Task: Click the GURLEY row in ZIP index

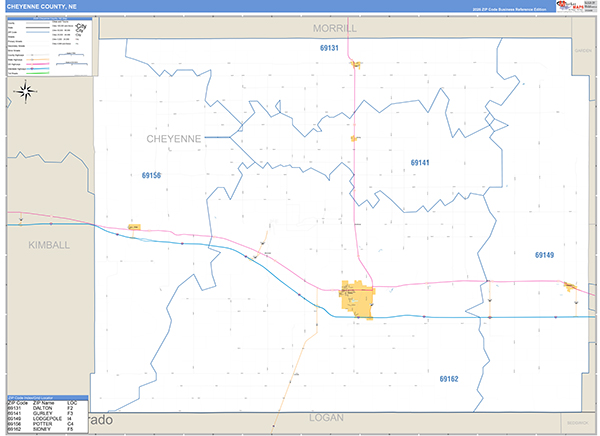Action: 47,413
